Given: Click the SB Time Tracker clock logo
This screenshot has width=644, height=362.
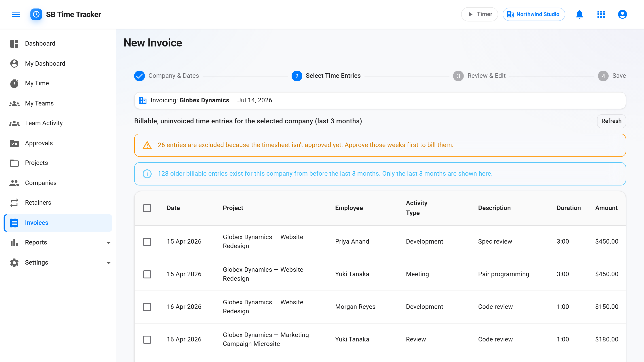Looking at the screenshot, I should point(36,14).
